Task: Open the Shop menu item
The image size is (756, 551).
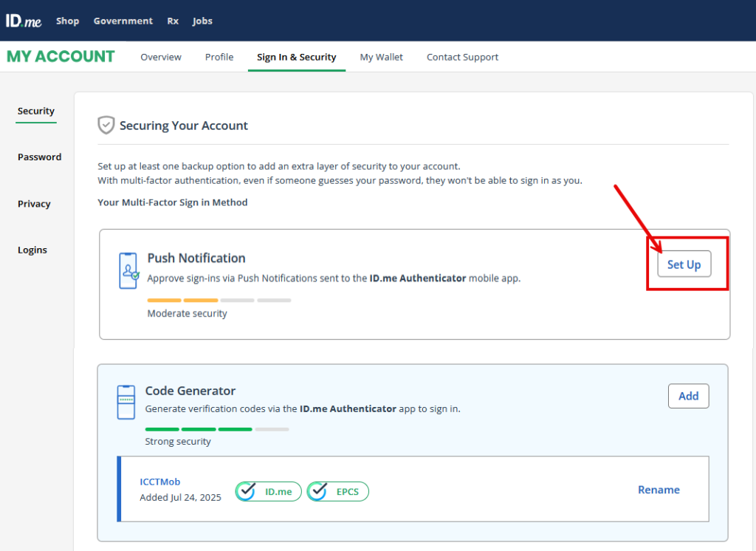Action: coord(67,21)
